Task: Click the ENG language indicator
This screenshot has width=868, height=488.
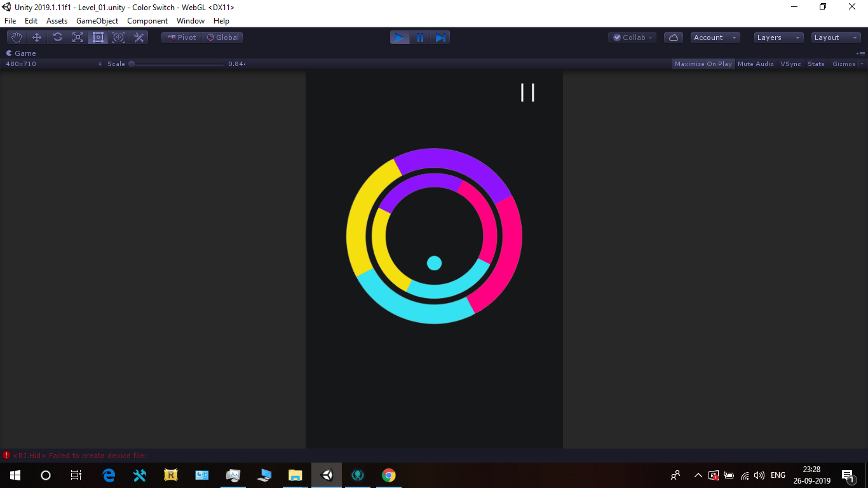Action: click(x=778, y=475)
